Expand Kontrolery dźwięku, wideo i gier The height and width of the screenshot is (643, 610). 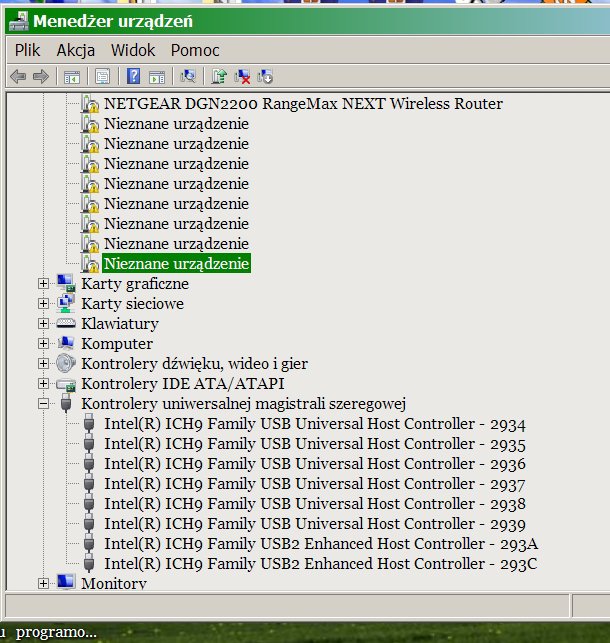pyautogui.click(x=43, y=363)
